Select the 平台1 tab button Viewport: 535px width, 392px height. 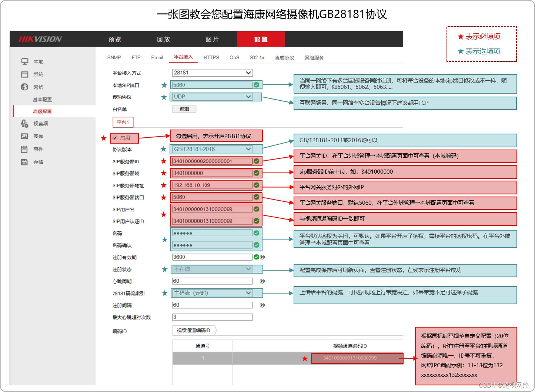pos(123,122)
